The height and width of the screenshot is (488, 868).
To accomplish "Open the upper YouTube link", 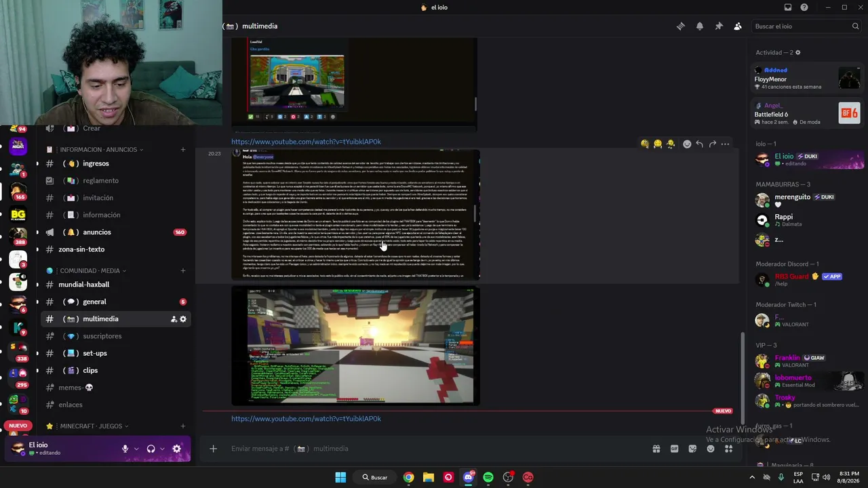I will 306,142.
